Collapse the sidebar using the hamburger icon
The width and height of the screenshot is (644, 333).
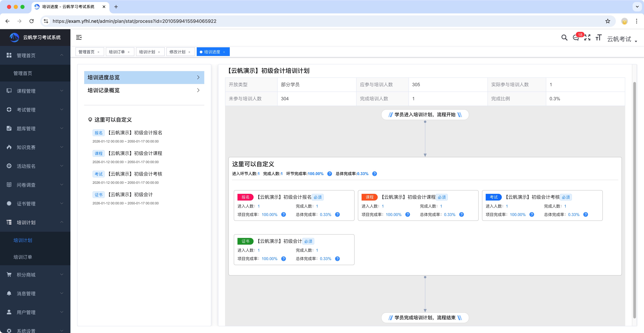pos(79,38)
